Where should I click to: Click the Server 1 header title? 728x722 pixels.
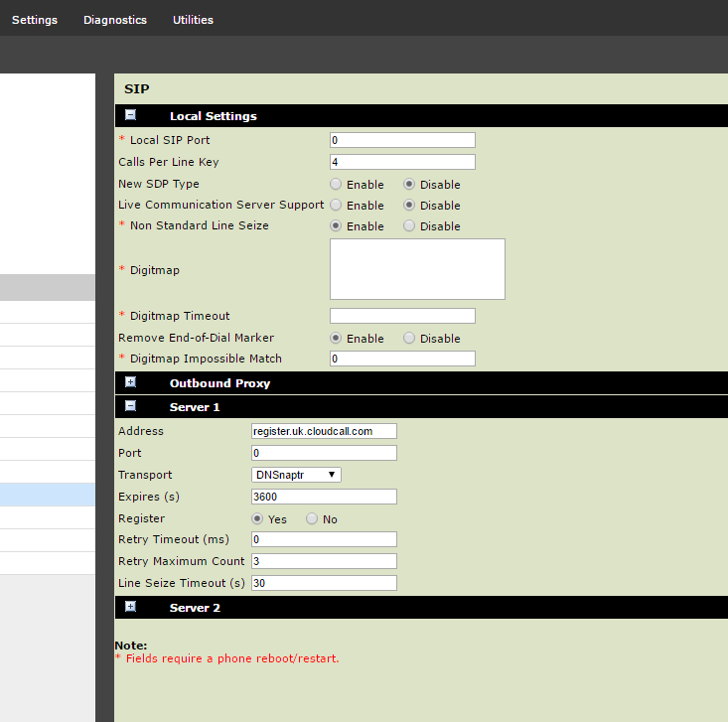[194, 407]
